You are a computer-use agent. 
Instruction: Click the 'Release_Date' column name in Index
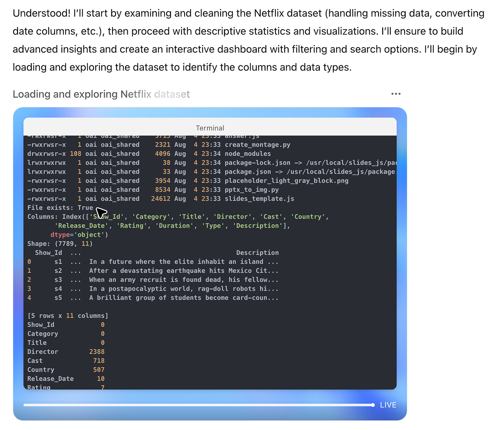coord(81,226)
